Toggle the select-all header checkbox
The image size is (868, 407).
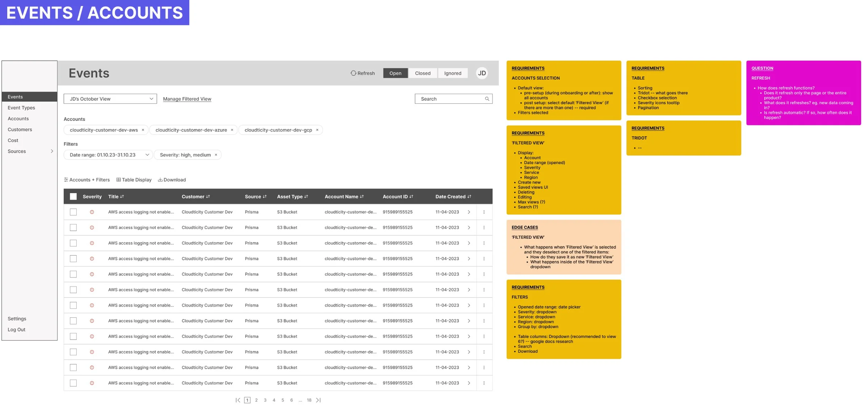[73, 196]
